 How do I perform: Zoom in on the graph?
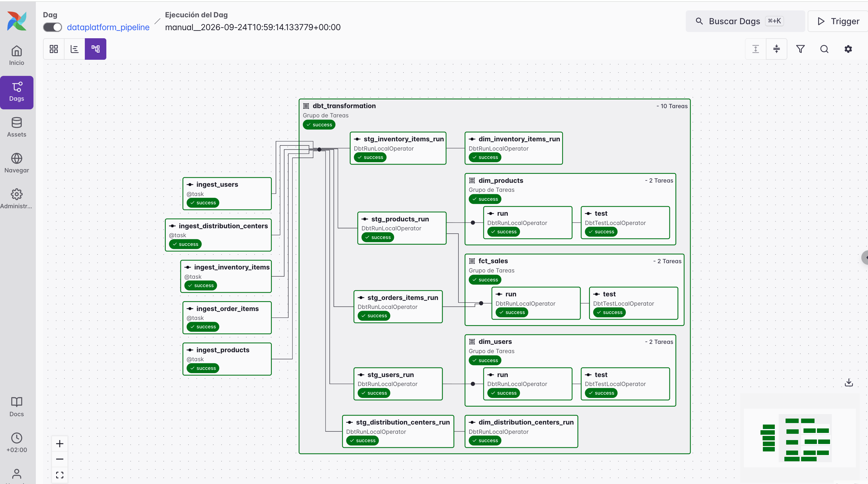(x=60, y=444)
